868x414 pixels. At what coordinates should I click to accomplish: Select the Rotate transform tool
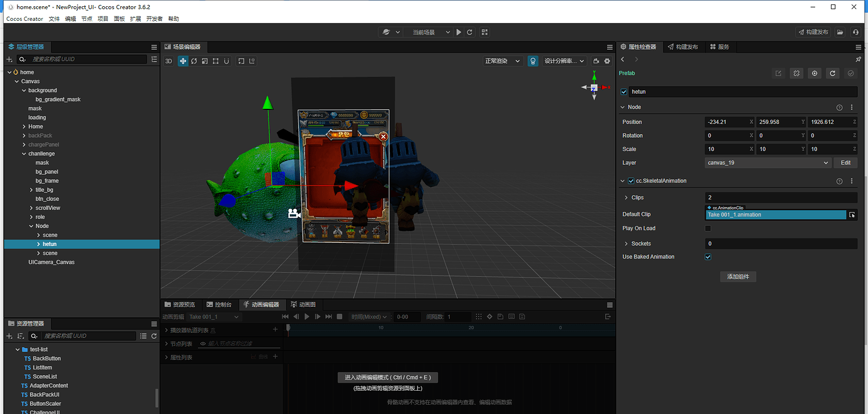(194, 60)
